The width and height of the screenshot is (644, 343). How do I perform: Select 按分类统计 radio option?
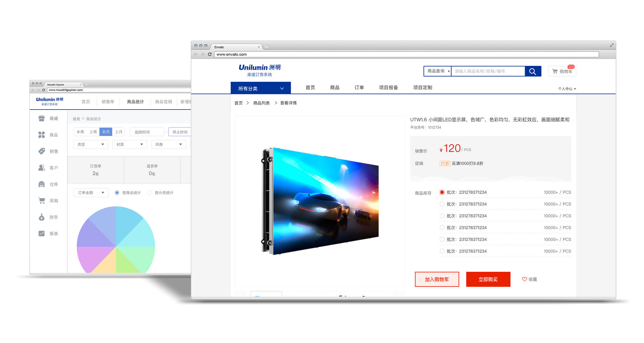tap(149, 193)
